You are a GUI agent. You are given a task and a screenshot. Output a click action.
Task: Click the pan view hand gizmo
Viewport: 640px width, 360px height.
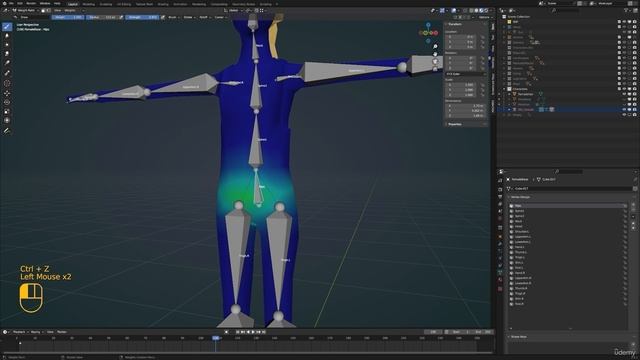point(435,54)
